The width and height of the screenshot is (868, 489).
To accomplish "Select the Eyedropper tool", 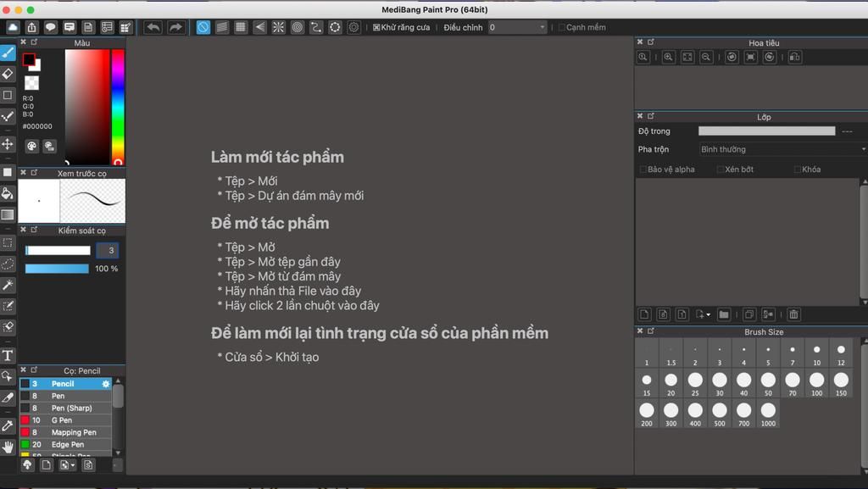I will point(8,425).
